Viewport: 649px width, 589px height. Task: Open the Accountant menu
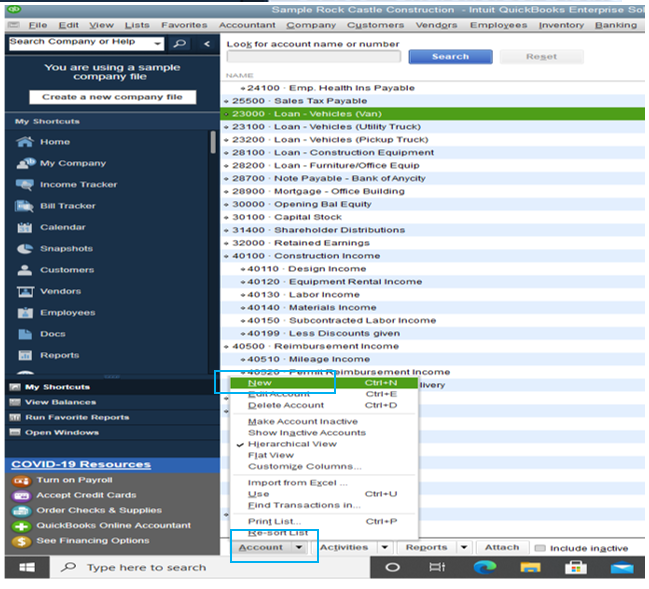pos(247,25)
